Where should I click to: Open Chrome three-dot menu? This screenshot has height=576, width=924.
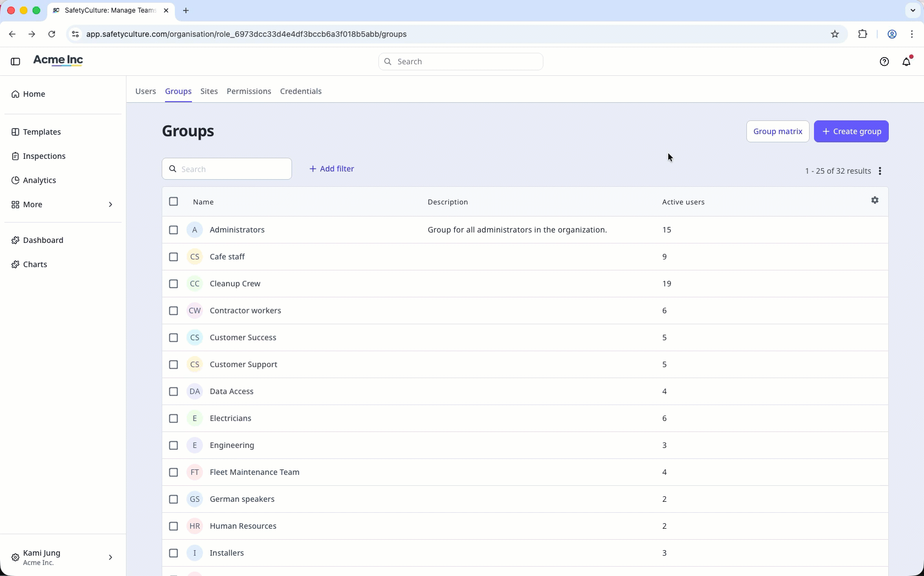point(912,34)
